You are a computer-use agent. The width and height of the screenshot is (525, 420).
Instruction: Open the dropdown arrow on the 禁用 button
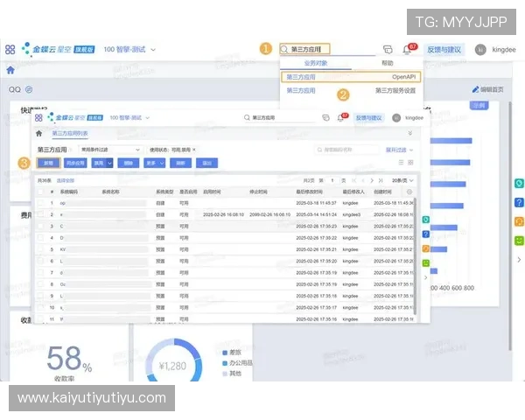click(x=110, y=163)
